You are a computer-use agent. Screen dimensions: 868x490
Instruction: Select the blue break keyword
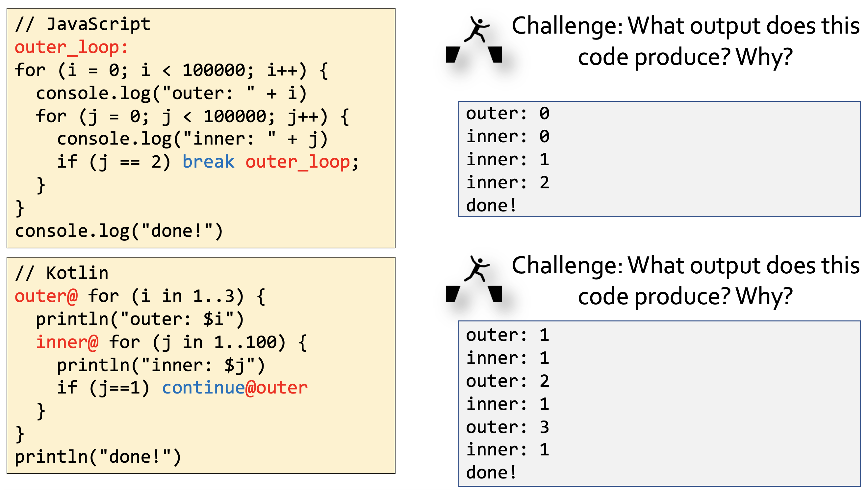point(208,162)
